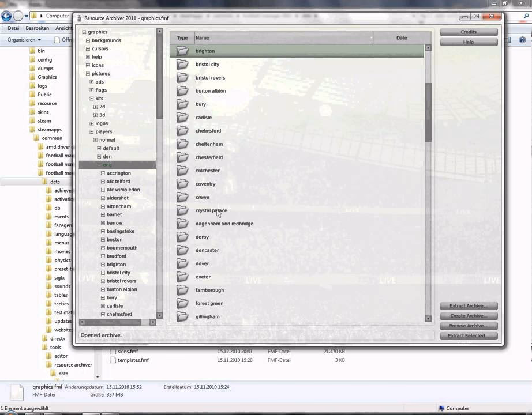
Task: Click file list scrollbar up arrow
Action: tap(428, 48)
